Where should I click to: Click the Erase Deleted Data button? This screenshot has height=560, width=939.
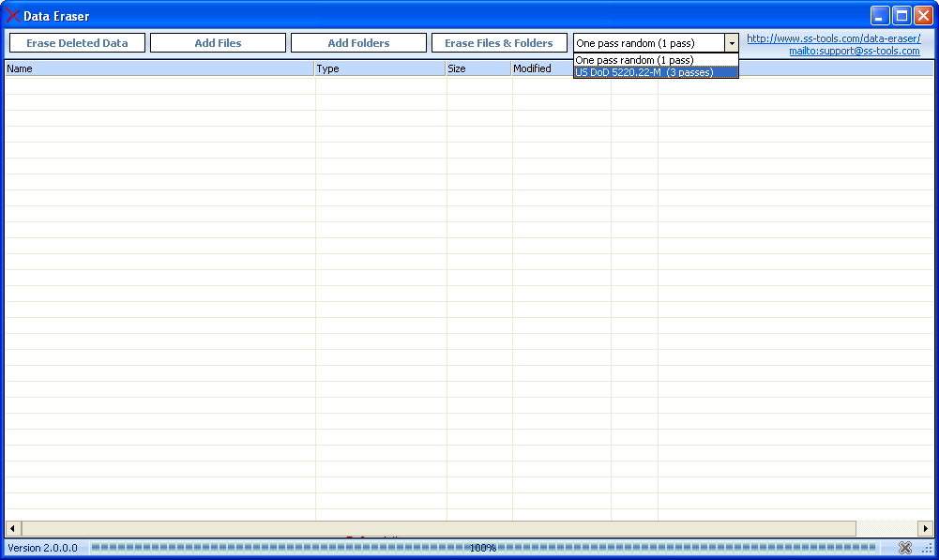(x=76, y=42)
